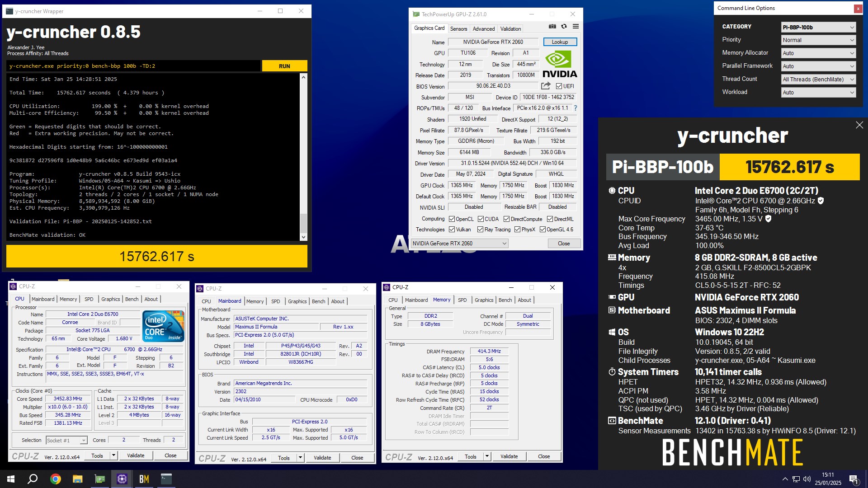The height and width of the screenshot is (488, 868).
Task: Toggle Ray Tracing checkbox
Action: [x=480, y=230]
